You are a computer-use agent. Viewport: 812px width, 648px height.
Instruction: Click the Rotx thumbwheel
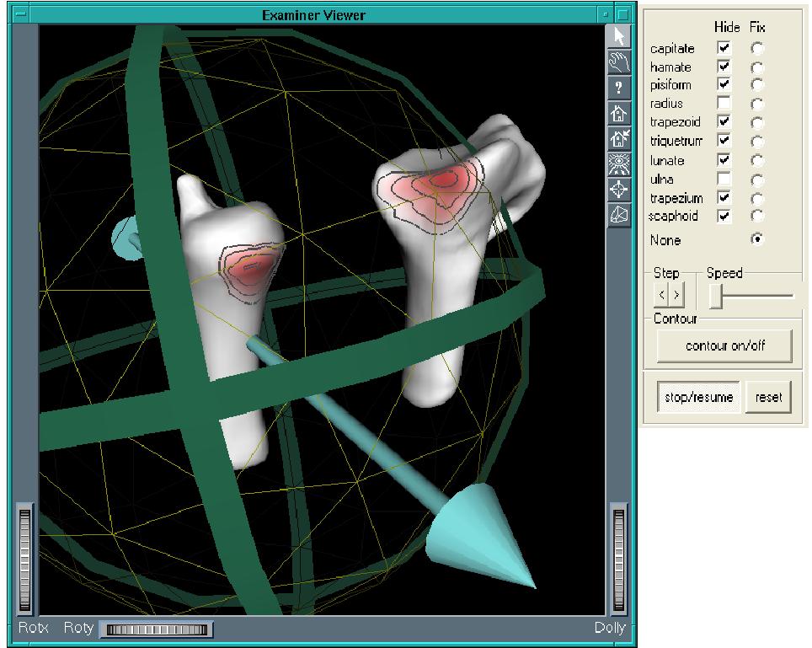(x=25, y=559)
